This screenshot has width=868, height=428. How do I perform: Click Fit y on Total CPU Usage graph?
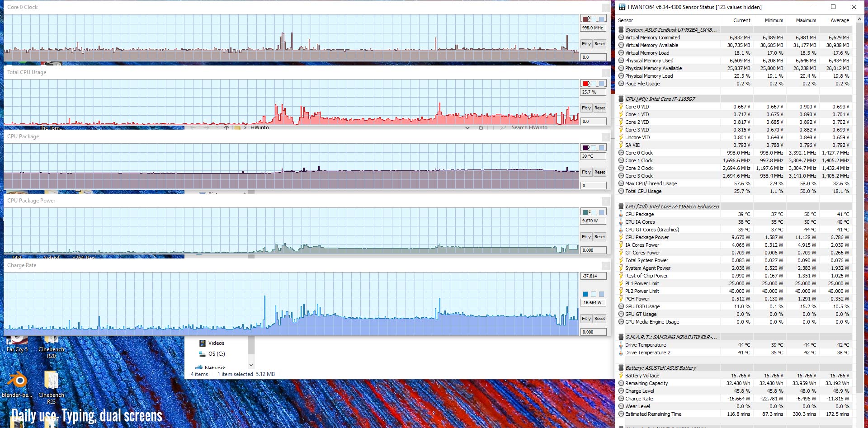pos(586,108)
